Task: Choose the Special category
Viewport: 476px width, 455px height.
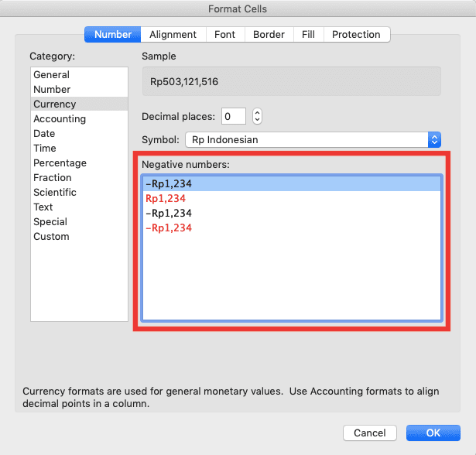Action: (x=79, y=221)
